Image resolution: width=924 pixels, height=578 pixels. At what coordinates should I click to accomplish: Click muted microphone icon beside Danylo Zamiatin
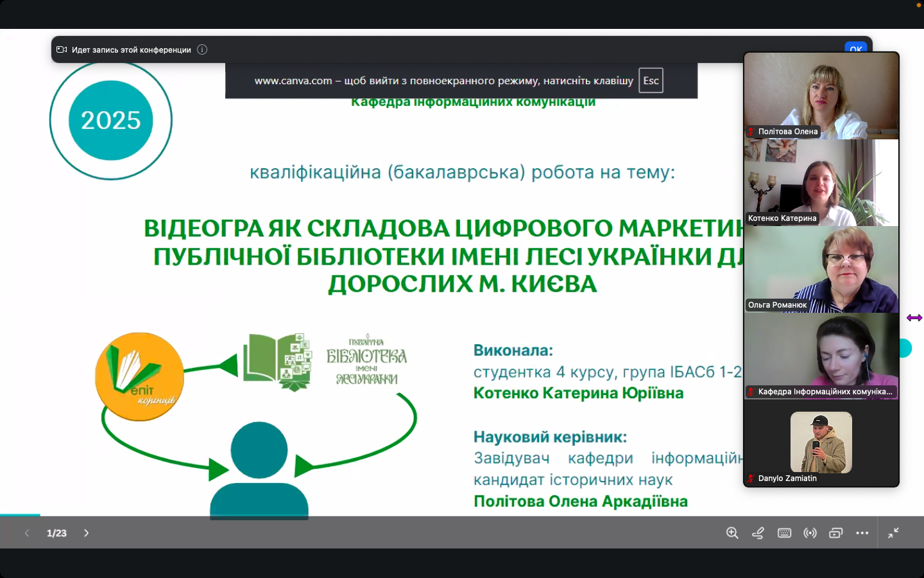coord(751,478)
